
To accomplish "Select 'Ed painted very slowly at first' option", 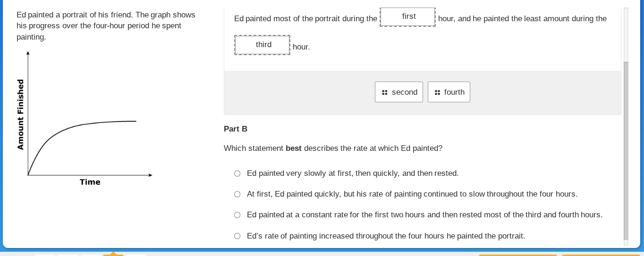I will pyautogui.click(x=237, y=173).
